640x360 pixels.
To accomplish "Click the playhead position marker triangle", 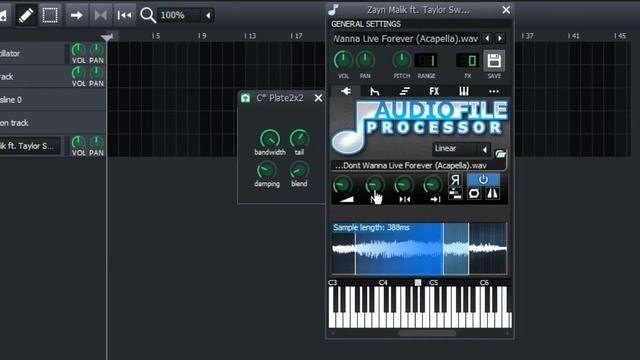I will 107,37.
